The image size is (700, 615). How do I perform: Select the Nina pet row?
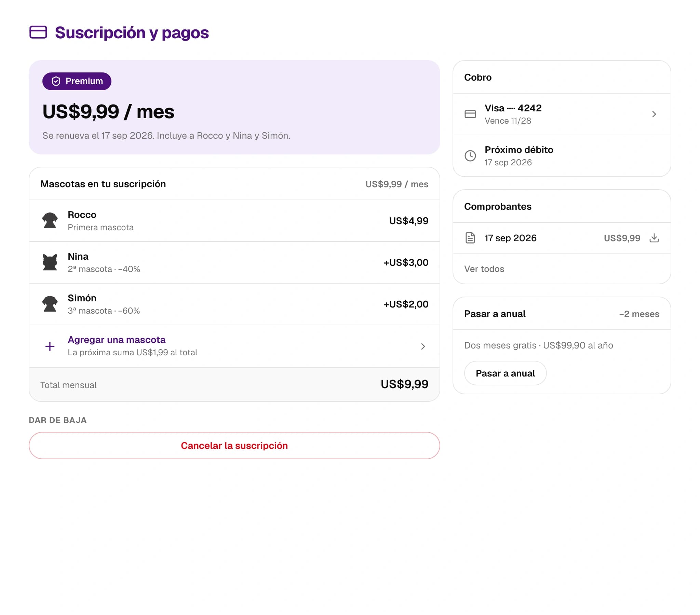[234, 263]
